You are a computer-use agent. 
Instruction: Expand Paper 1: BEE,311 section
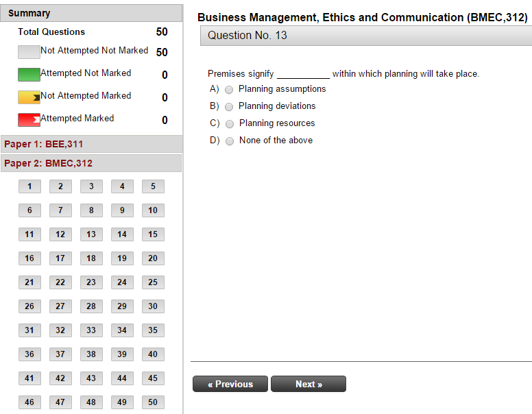click(91, 144)
